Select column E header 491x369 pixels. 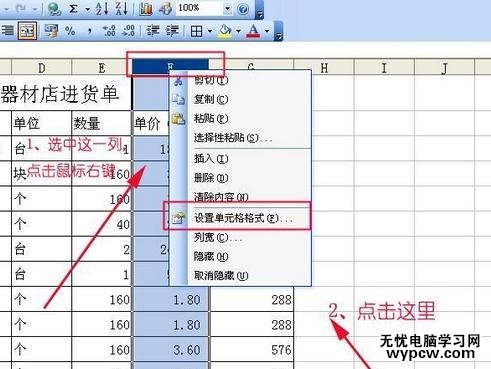click(102, 68)
